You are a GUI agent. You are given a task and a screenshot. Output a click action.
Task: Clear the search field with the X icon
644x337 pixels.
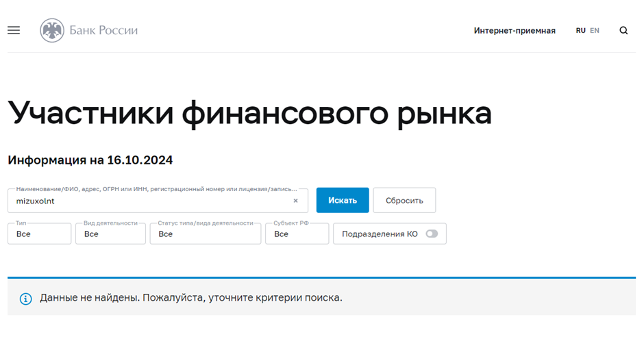pos(295,201)
